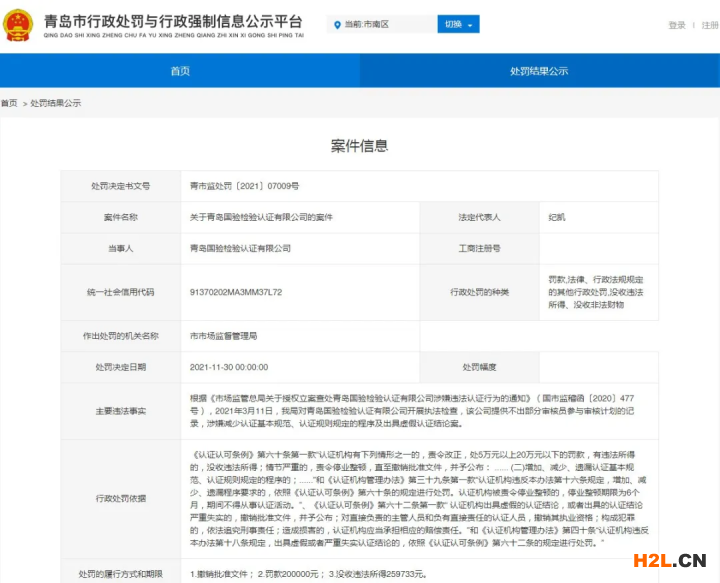Click 处罚结果公示 in the breadcrumb trail
This screenshot has height=583, width=720.
coord(56,103)
